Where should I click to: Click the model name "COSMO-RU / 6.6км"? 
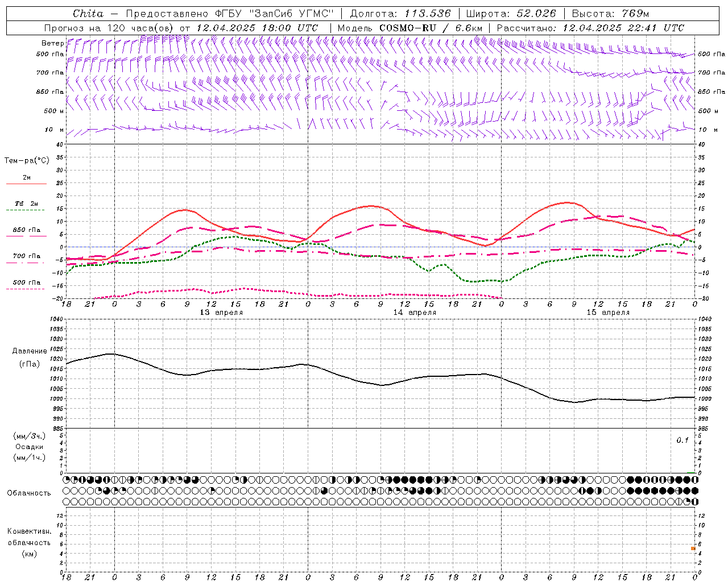[x=431, y=28]
